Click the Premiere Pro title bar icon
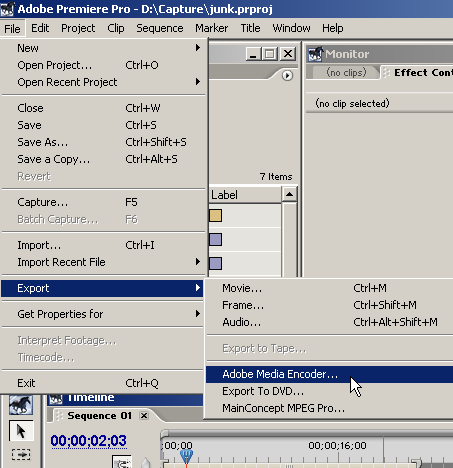This screenshot has height=468, width=453. pos(7,9)
